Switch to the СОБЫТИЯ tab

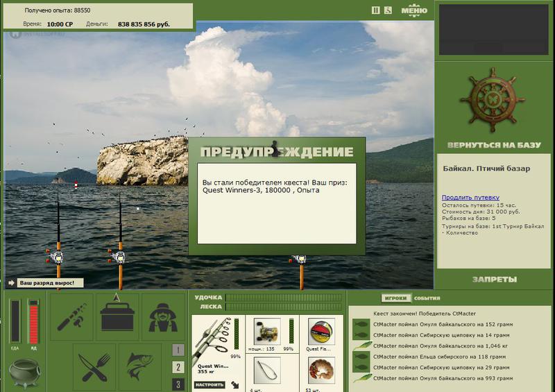427,298
